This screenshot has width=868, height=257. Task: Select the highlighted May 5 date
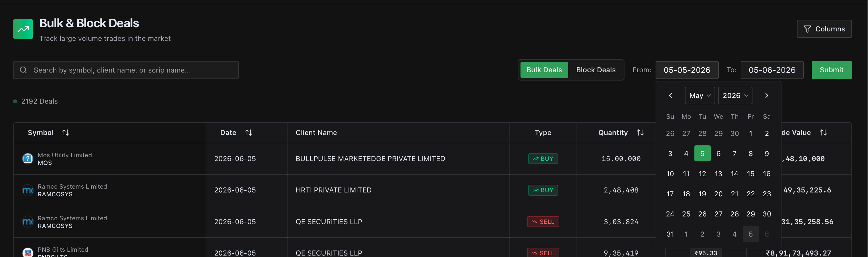pos(702,154)
